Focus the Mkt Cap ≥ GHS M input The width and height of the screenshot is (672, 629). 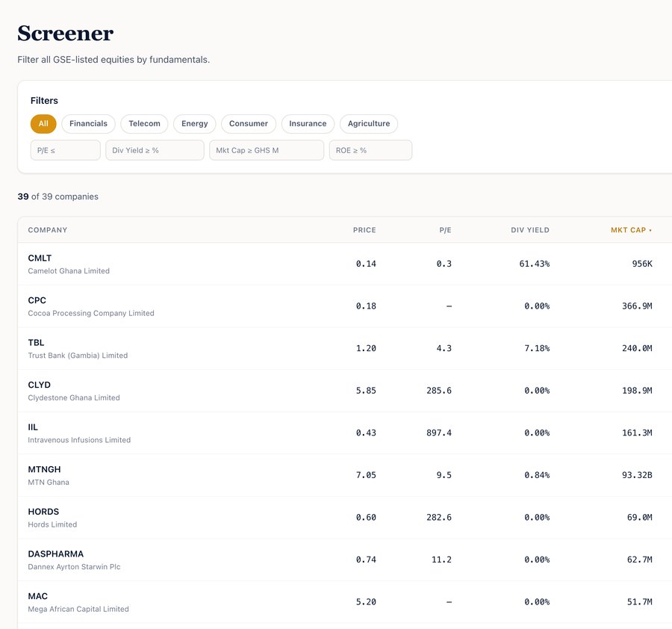(267, 150)
